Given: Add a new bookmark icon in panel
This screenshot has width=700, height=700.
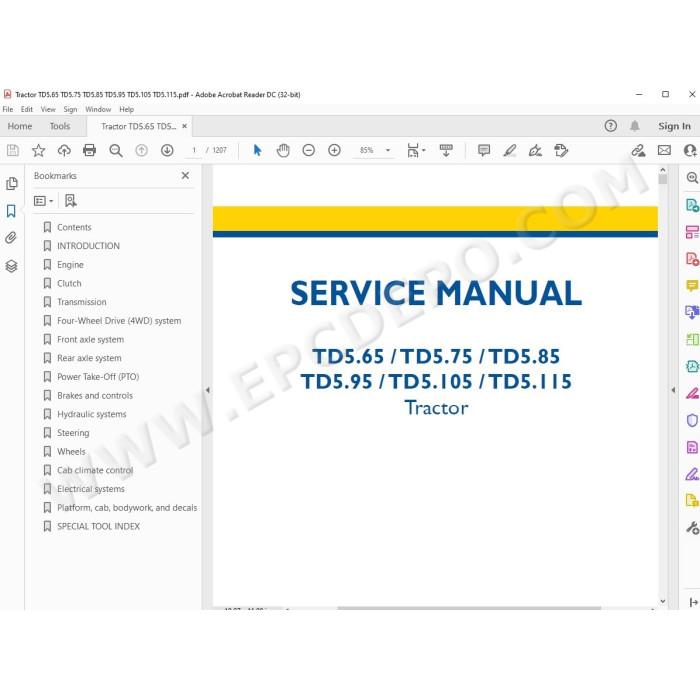Looking at the screenshot, I should 71,201.
